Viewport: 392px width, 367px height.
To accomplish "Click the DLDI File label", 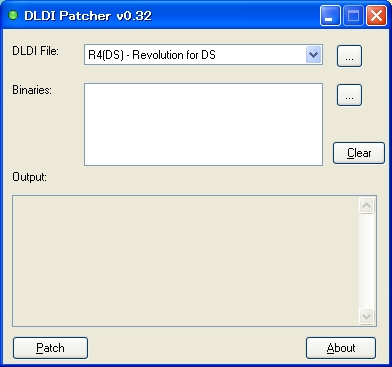I will (35, 51).
